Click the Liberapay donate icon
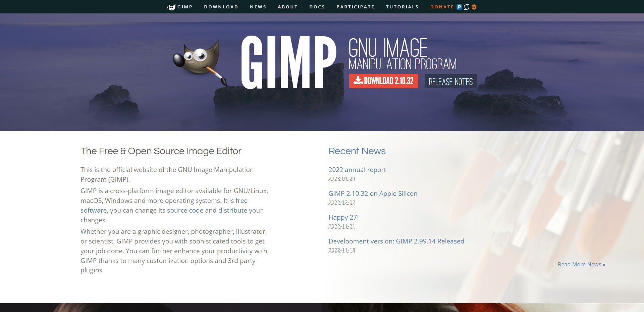The width and height of the screenshot is (644, 312). pos(467,7)
